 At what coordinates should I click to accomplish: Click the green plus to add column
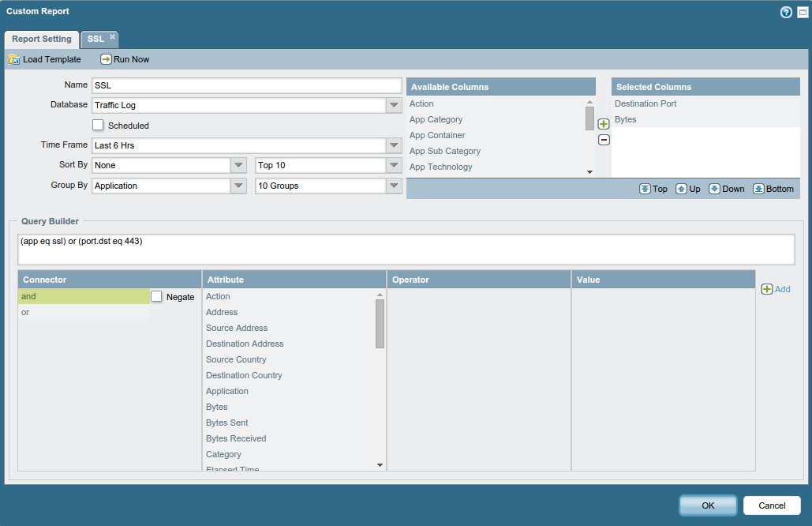(x=604, y=124)
